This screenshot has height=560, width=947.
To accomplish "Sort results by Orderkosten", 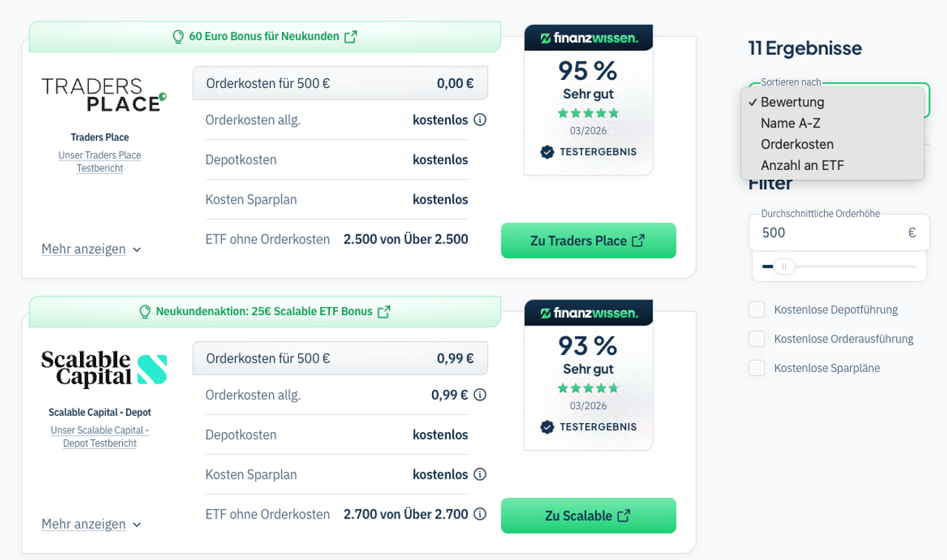I will coord(797,144).
